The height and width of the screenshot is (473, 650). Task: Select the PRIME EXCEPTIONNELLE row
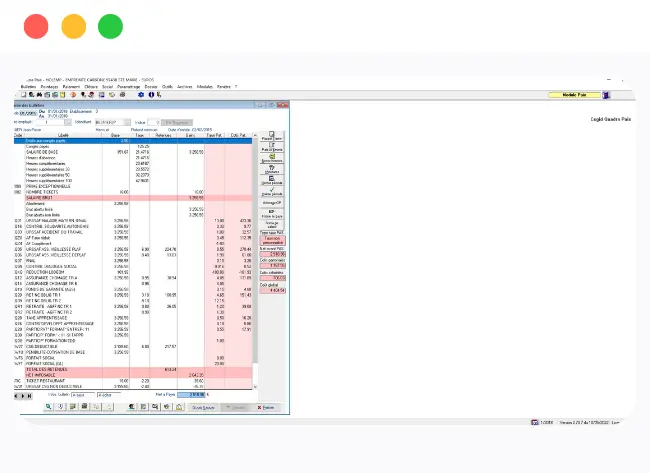pos(133,187)
